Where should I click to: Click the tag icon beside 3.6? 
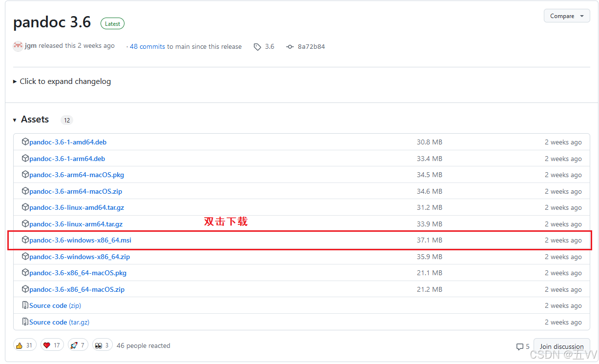click(257, 47)
